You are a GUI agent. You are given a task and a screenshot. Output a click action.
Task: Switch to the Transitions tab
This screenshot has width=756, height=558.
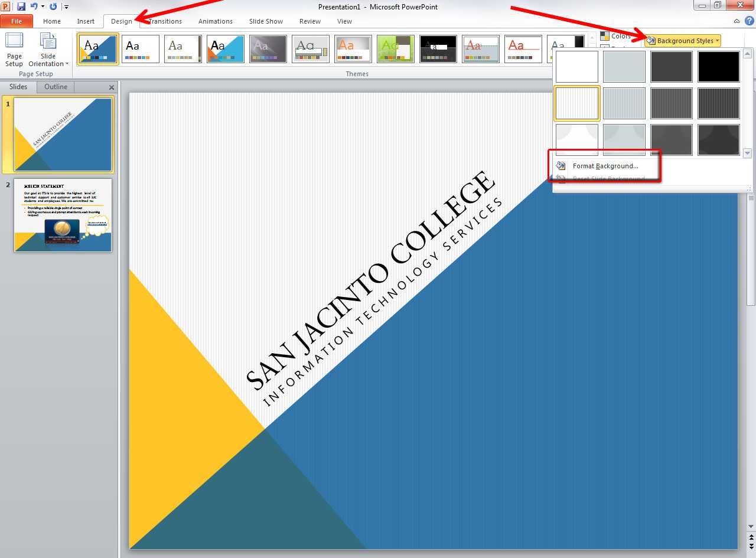[164, 21]
